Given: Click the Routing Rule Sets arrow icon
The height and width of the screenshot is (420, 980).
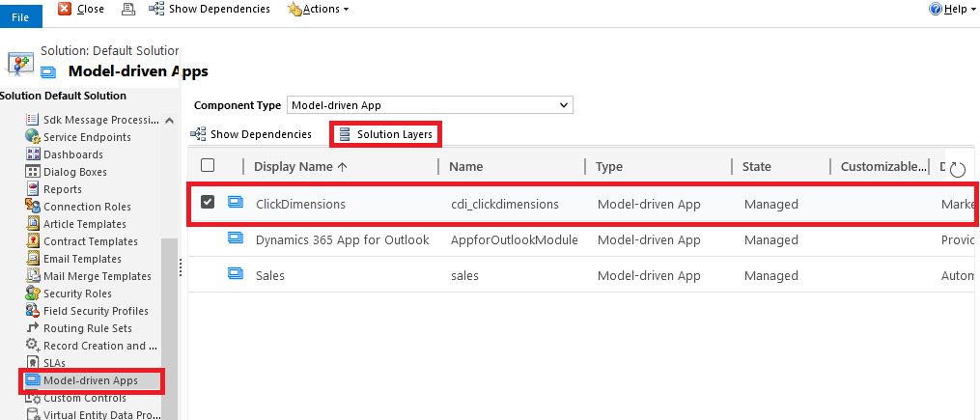Looking at the screenshot, I should pos(33,327).
